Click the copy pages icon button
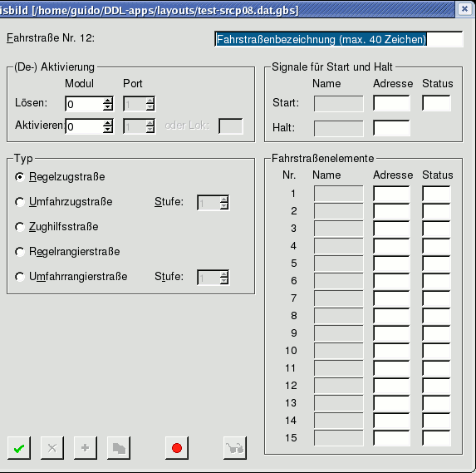The image size is (476, 473). click(119, 448)
